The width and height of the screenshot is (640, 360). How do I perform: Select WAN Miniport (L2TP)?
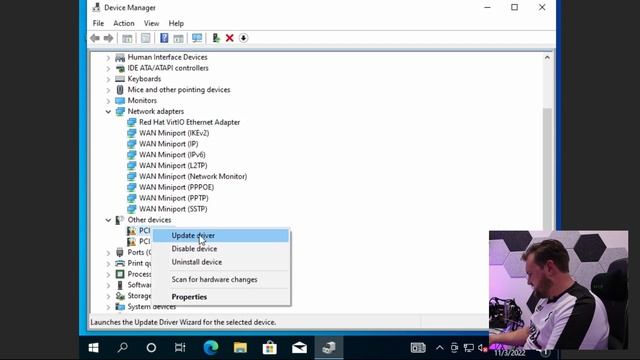[173, 165]
